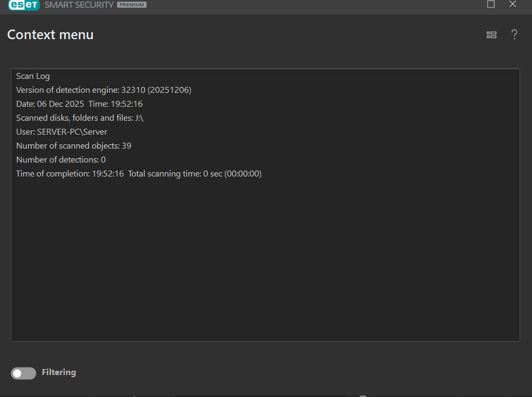Click the SMART SECURITY title text
The image size is (532, 397).
tap(79, 5)
